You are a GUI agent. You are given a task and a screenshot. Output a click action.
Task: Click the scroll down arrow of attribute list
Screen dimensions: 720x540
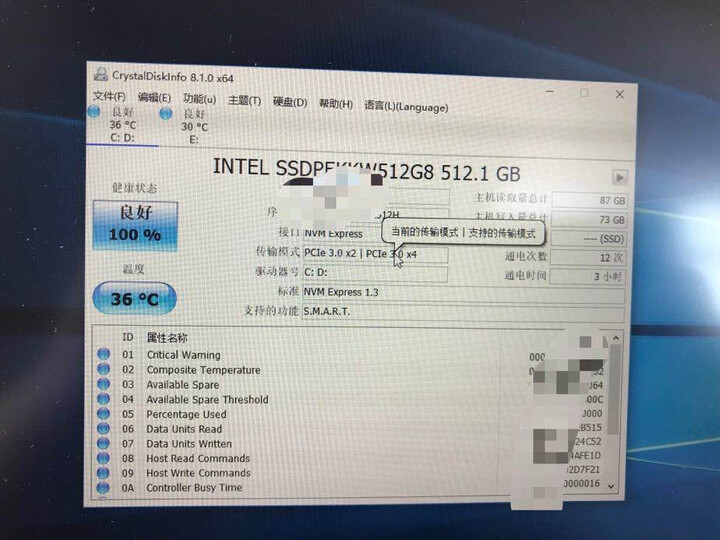click(611, 486)
